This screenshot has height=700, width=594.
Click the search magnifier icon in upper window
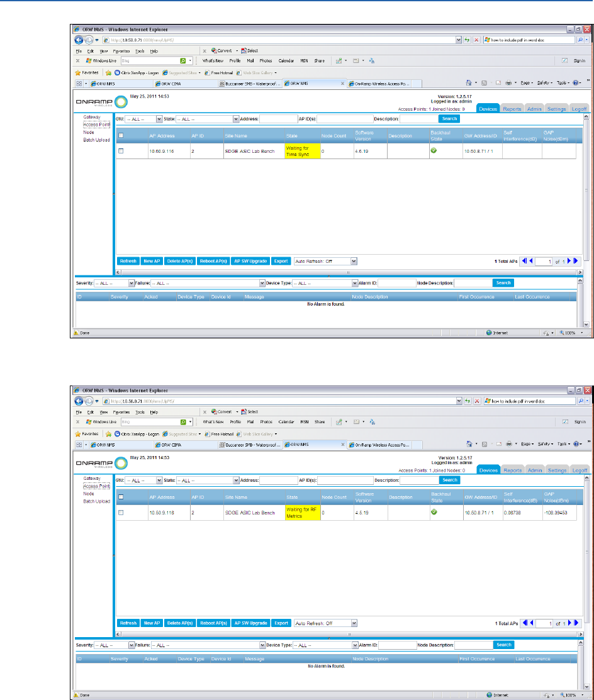pos(580,40)
